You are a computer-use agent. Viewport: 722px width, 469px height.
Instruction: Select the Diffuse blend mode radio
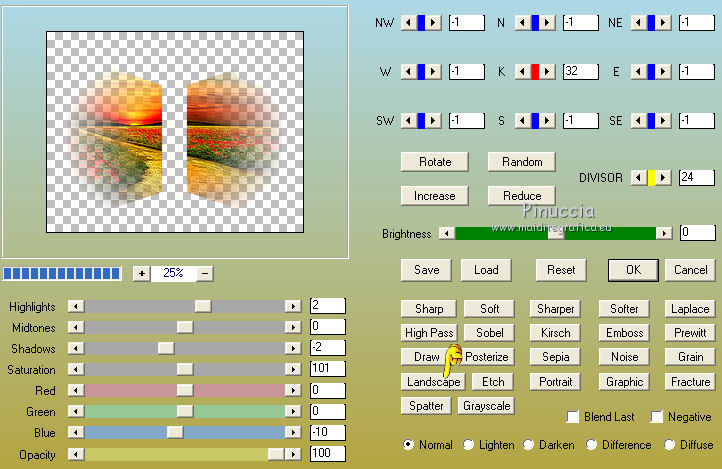tap(670, 445)
